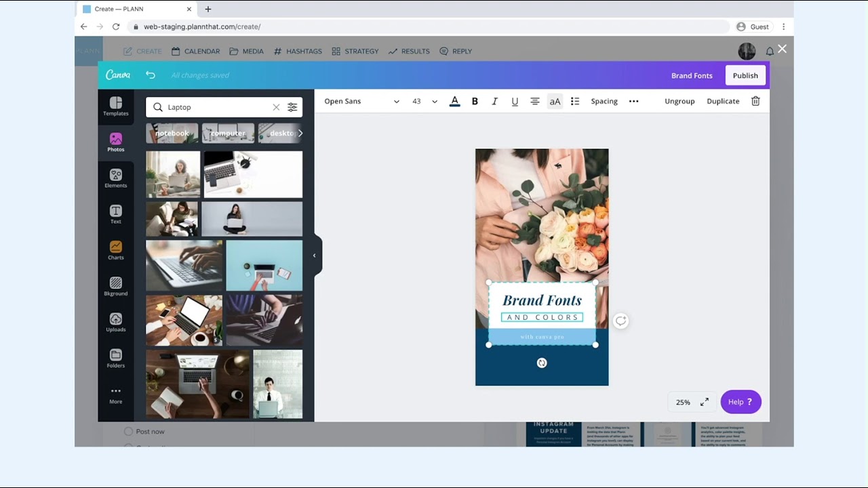Open HASHTAGS in the Plann navigation
Screen dimensions: 868x488
tap(298, 52)
